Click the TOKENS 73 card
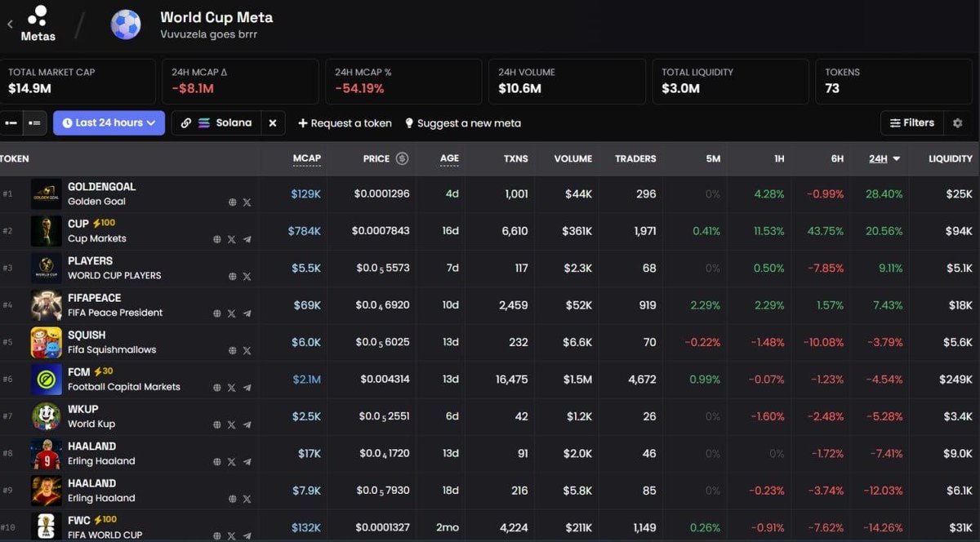 [893, 81]
